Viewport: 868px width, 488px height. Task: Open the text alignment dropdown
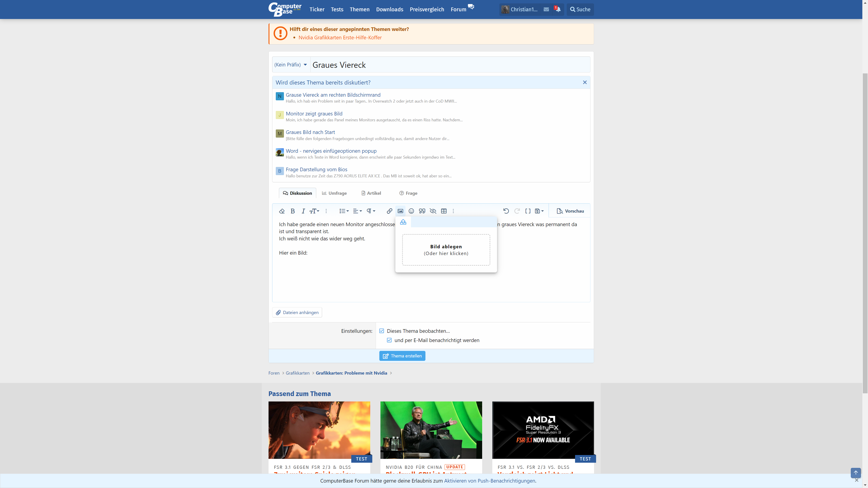point(357,211)
